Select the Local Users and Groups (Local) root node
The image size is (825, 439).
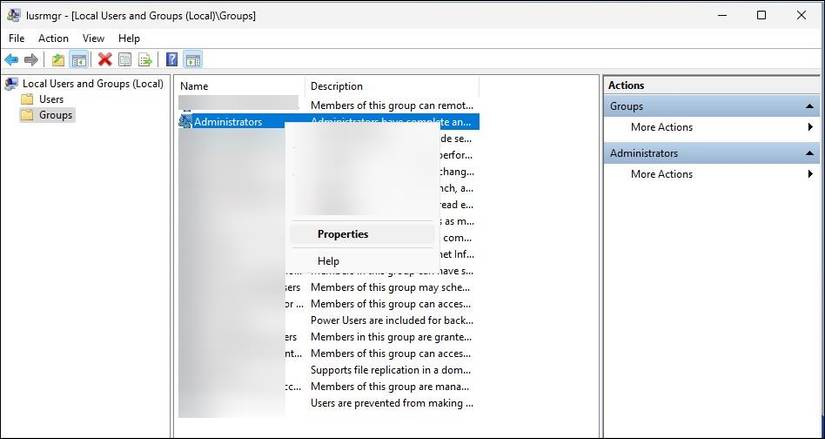click(93, 84)
